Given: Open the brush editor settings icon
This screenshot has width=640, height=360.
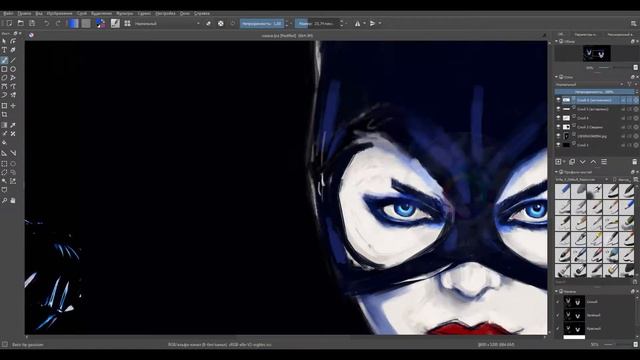Looking at the screenshot, I should point(115,23).
